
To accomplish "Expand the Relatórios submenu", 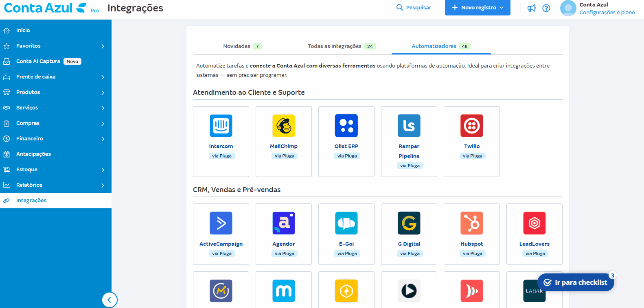I will 56,185.
